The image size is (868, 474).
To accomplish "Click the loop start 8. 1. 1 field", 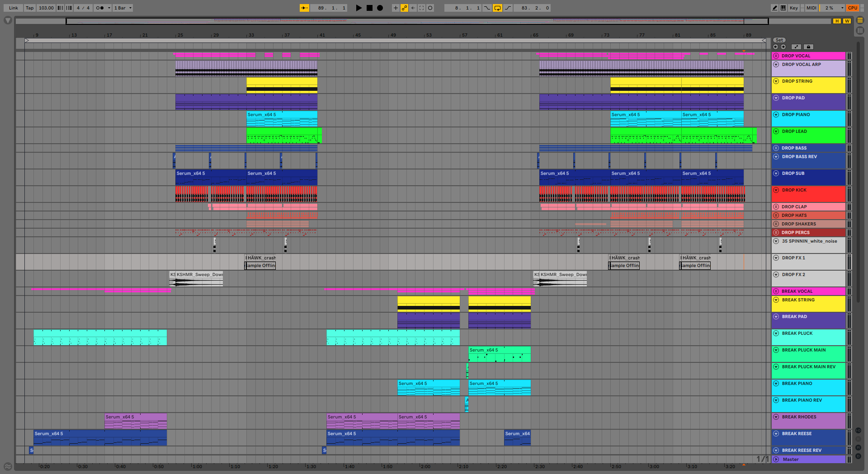I will (463, 8).
